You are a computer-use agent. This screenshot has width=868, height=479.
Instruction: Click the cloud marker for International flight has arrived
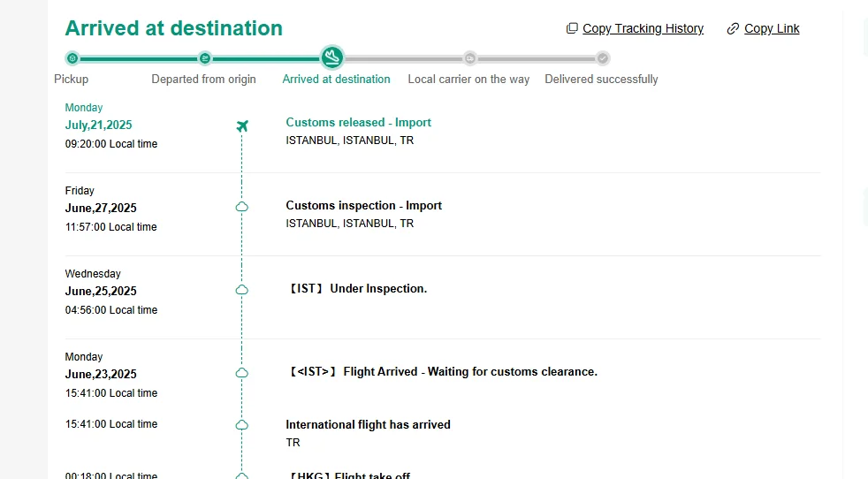point(242,425)
